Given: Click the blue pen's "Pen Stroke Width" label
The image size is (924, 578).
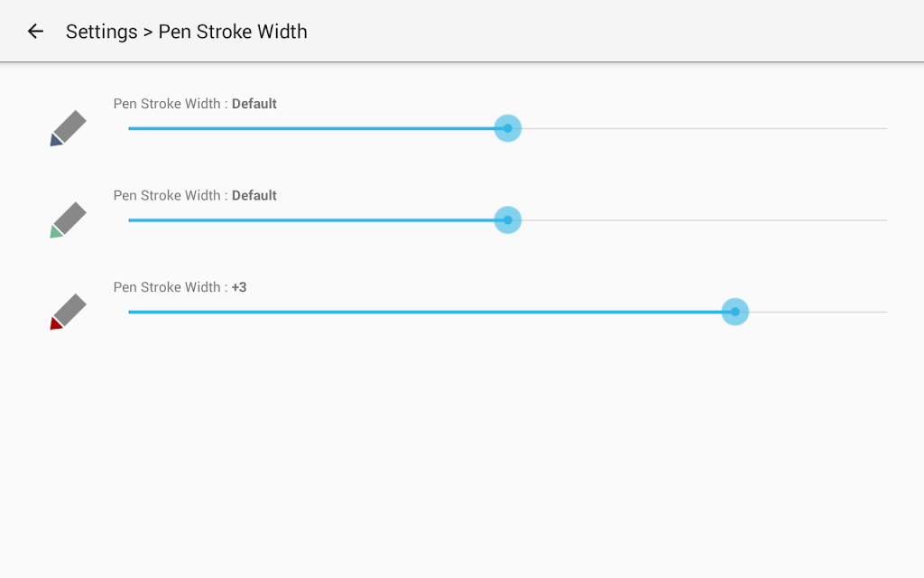Looking at the screenshot, I should pyautogui.click(x=167, y=104).
